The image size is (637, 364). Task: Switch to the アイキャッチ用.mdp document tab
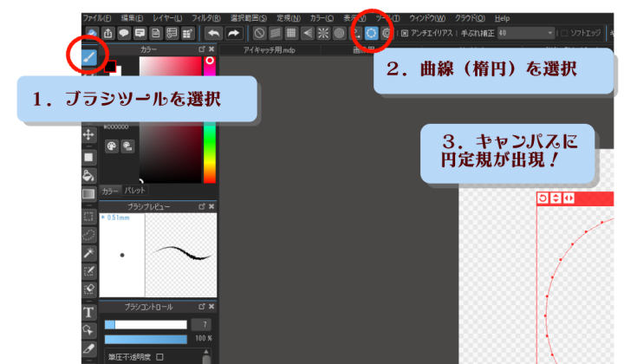270,50
